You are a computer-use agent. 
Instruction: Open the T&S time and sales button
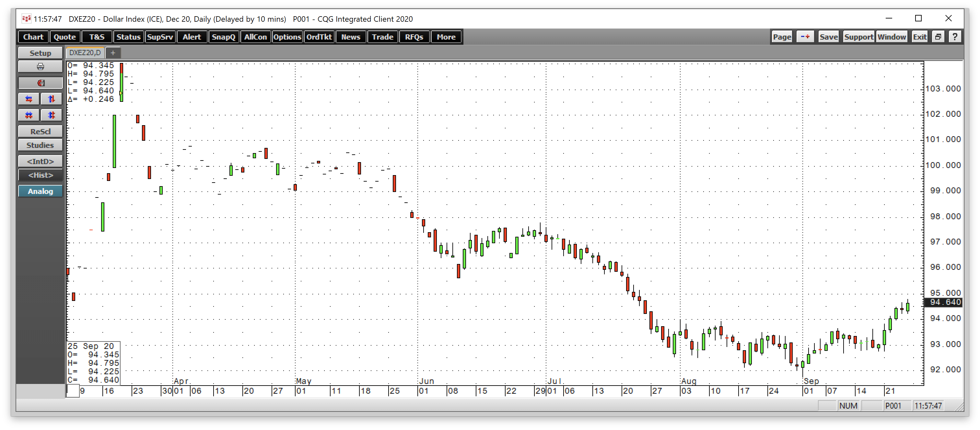tap(97, 37)
